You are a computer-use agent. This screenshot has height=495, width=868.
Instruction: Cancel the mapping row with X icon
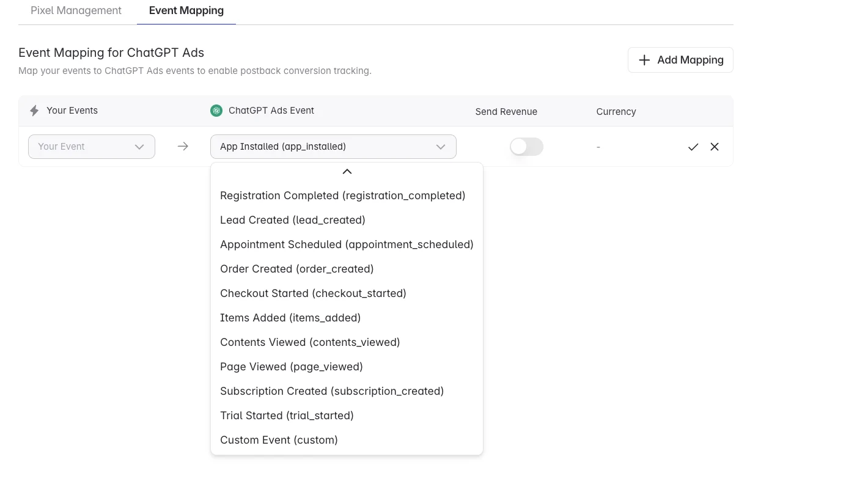715,147
